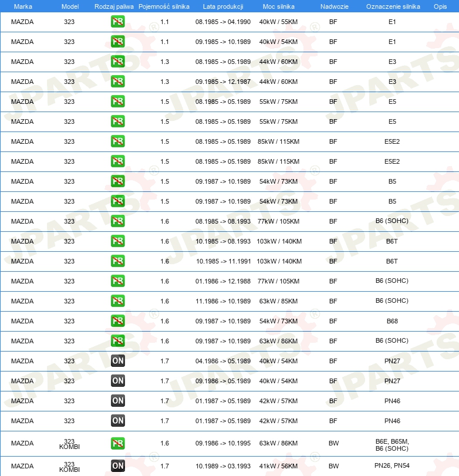This screenshot has width=459, height=476.
Task: Click engine code E3 in the 09.1985 -> 12.1987 row
Action: click(392, 82)
